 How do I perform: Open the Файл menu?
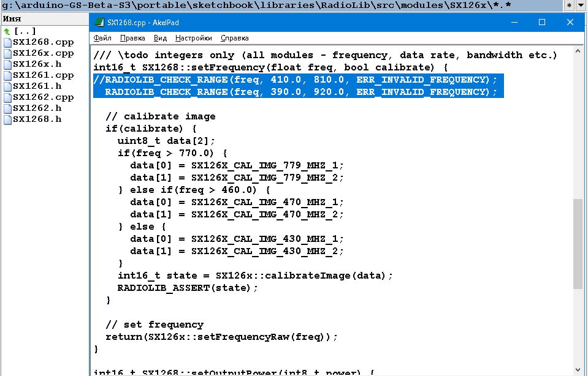coord(102,38)
